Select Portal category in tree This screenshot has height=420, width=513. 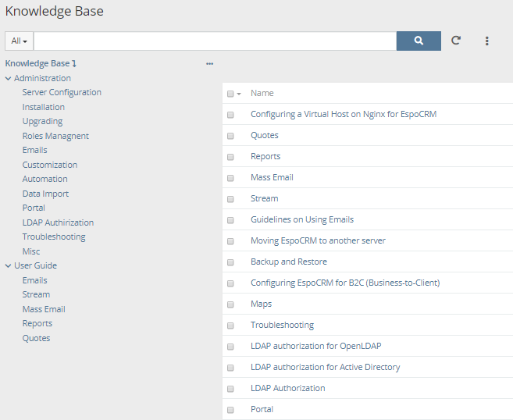34,208
